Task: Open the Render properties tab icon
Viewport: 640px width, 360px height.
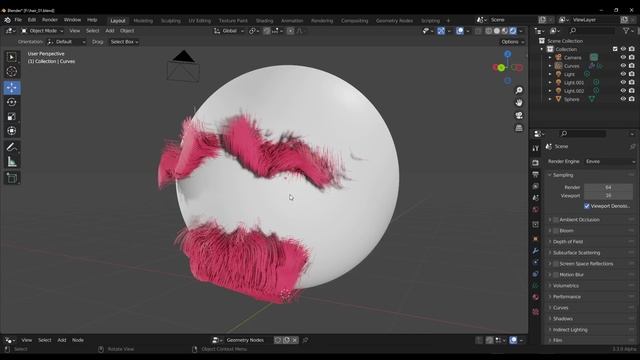Action: pyautogui.click(x=536, y=163)
